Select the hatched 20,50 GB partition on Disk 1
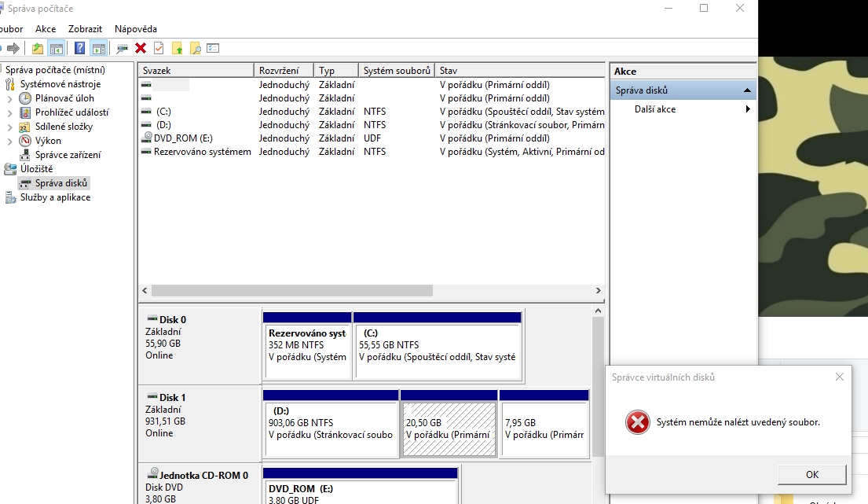 point(449,429)
